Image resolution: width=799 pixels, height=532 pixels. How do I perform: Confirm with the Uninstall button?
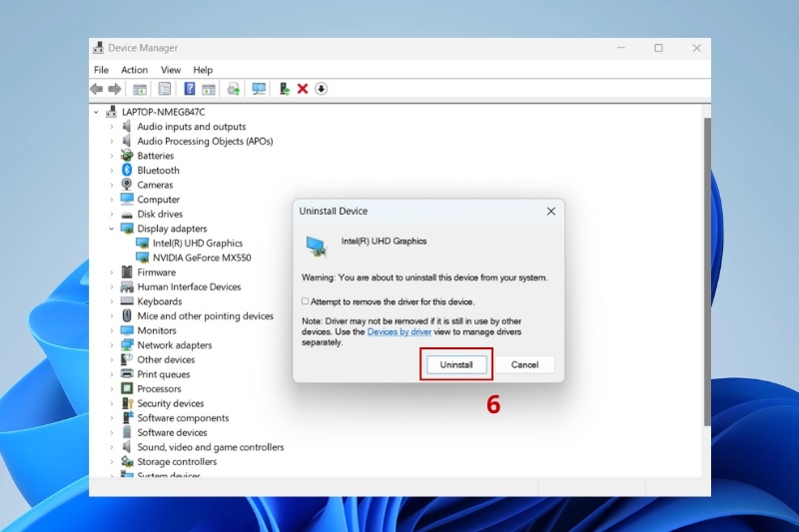point(456,364)
